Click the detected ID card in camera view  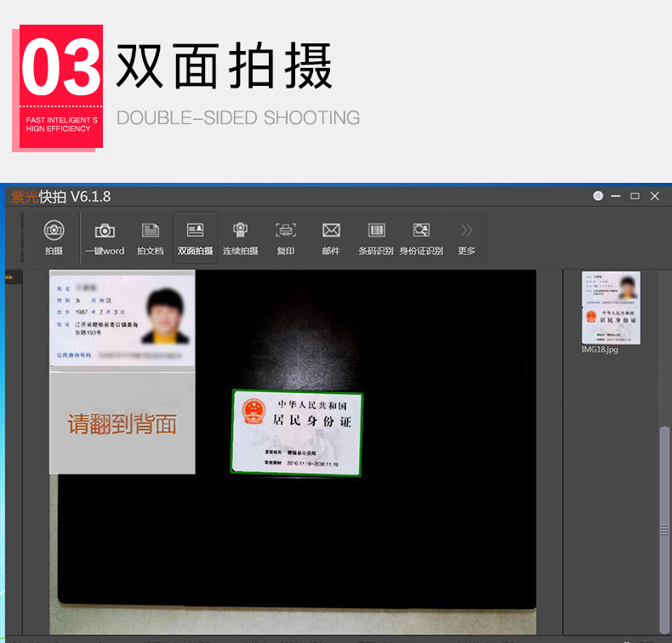[297, 433]
